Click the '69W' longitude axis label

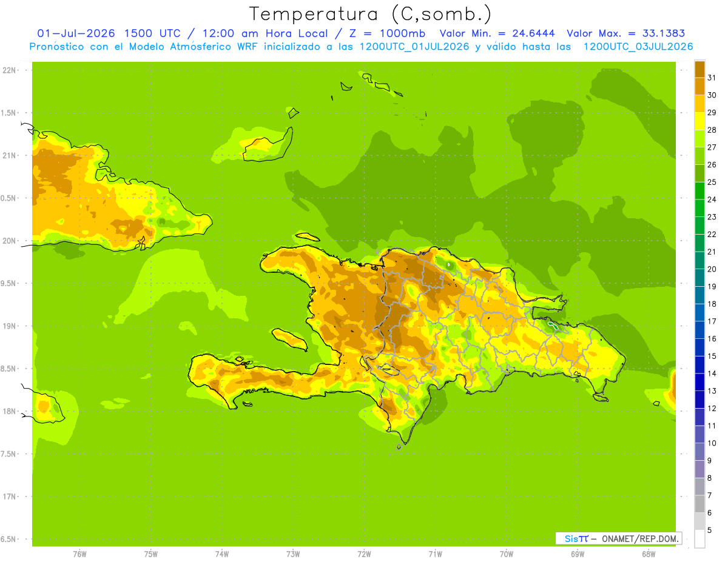(578, 554)
